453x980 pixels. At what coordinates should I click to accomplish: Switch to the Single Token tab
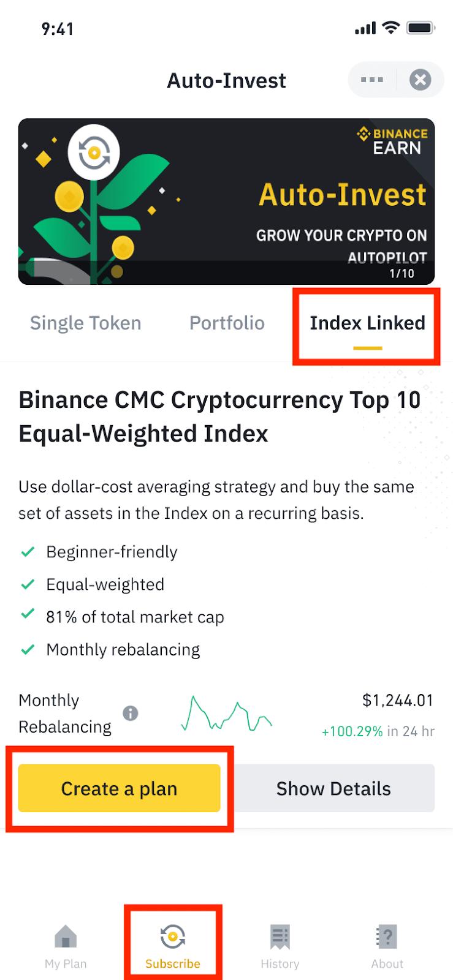[86, 323]
